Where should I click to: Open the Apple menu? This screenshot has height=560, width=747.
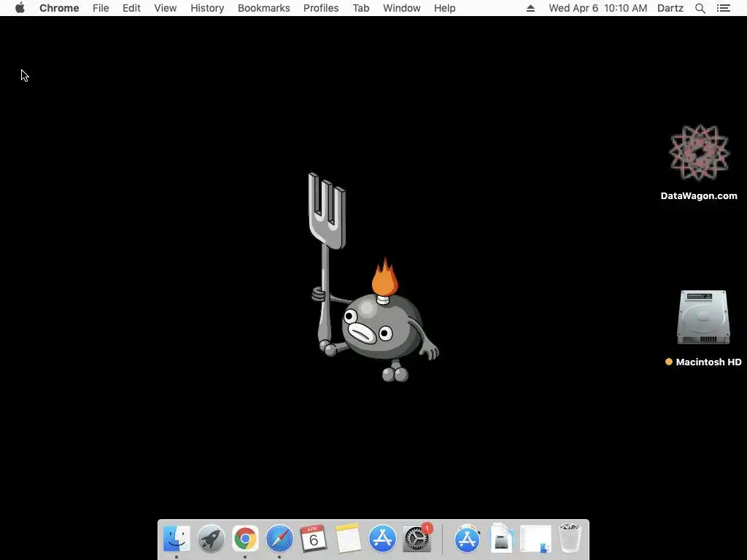(20, 8)
